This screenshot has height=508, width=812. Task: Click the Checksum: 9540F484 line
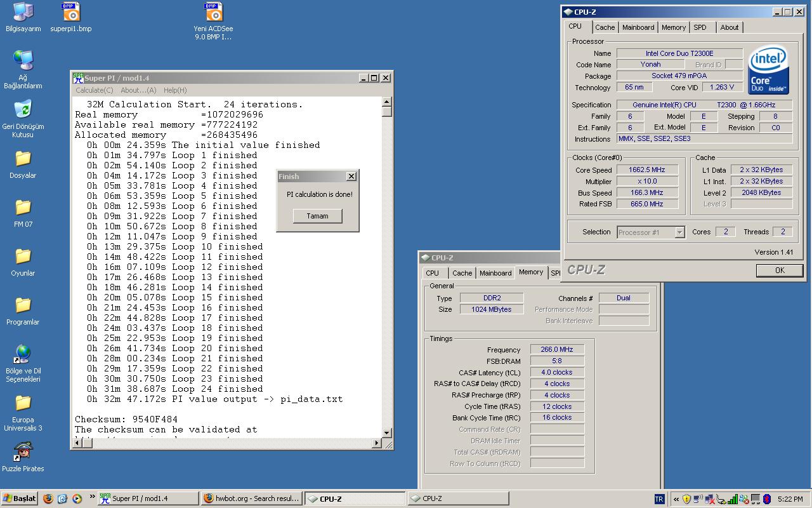(126, 419)
